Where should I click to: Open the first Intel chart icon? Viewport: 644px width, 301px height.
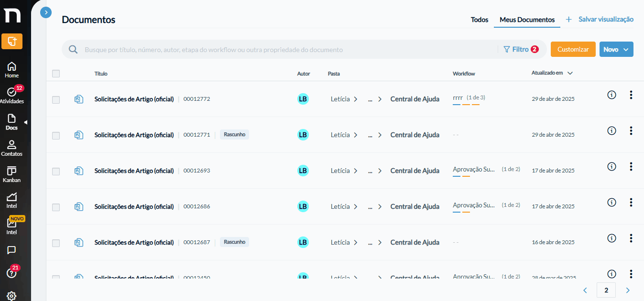pos(12,200)
